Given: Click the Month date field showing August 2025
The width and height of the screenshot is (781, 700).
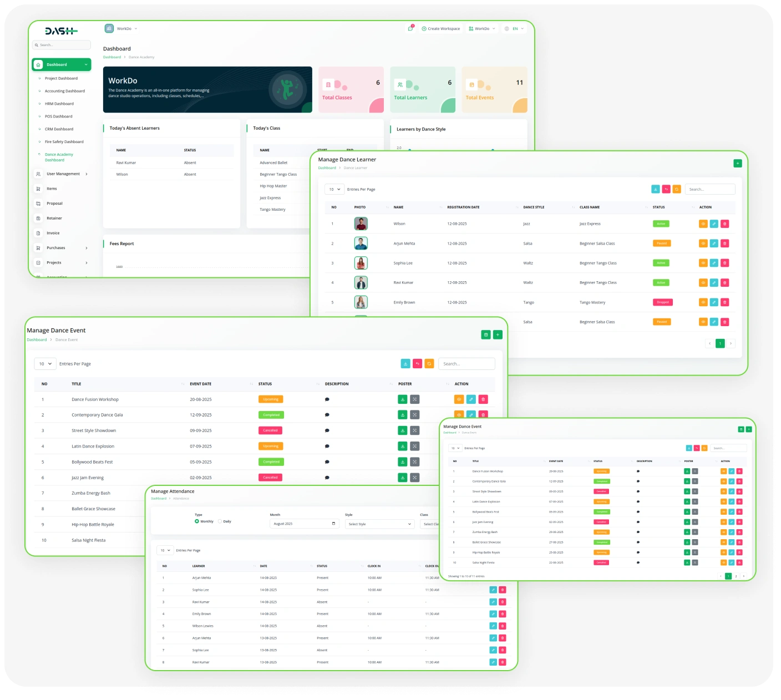Looking at the screenshot, I should pos(304,524).
